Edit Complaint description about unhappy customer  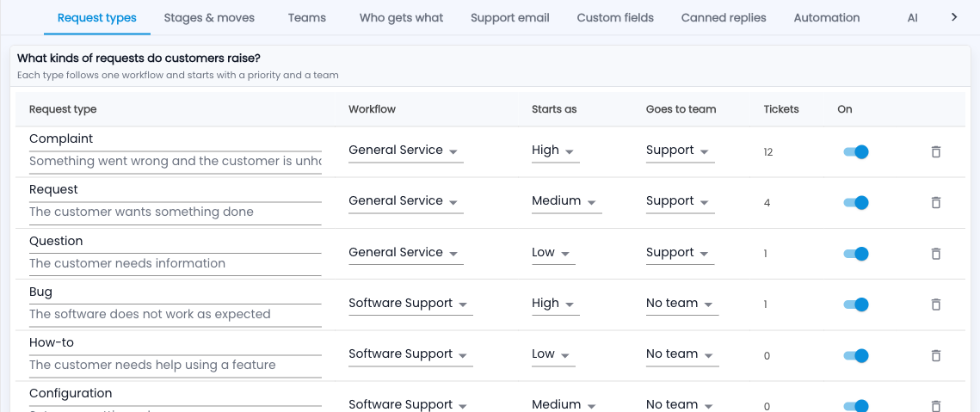point(175,162)
